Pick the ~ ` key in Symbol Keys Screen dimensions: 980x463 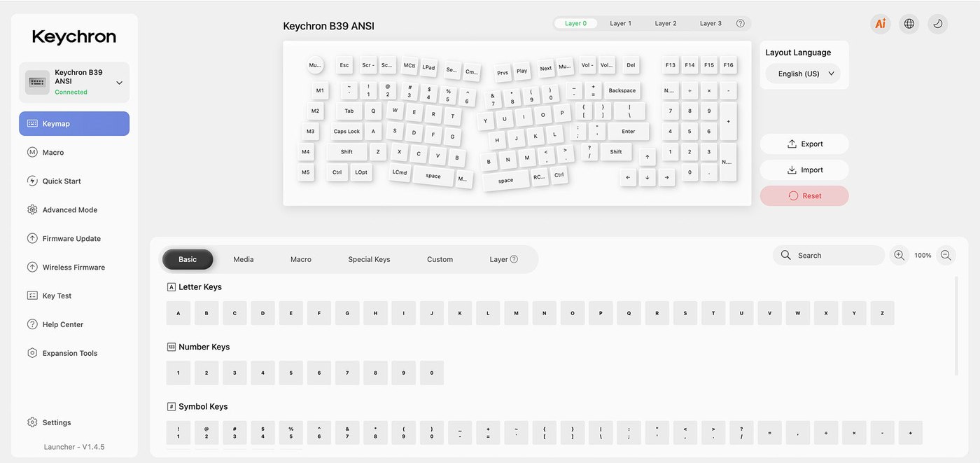[517, 433]
